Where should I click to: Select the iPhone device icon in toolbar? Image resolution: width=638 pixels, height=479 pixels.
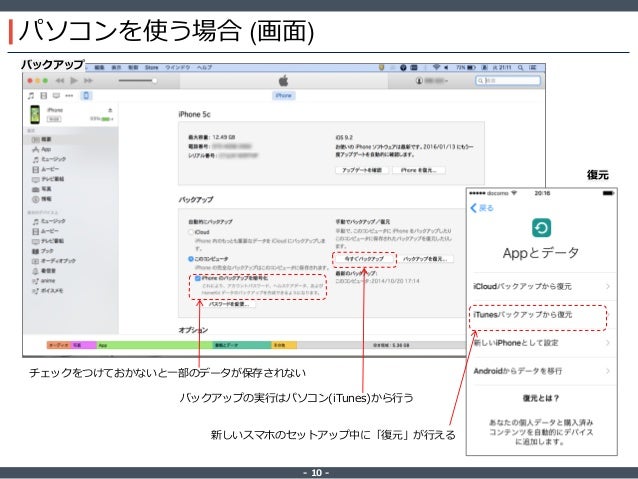coord(86,96)
